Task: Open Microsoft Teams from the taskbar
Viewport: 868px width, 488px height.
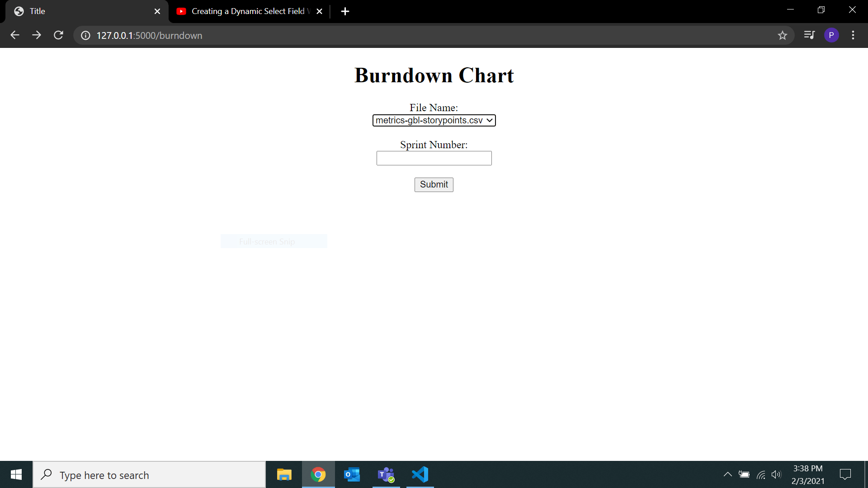Action: tap(386, 474)
